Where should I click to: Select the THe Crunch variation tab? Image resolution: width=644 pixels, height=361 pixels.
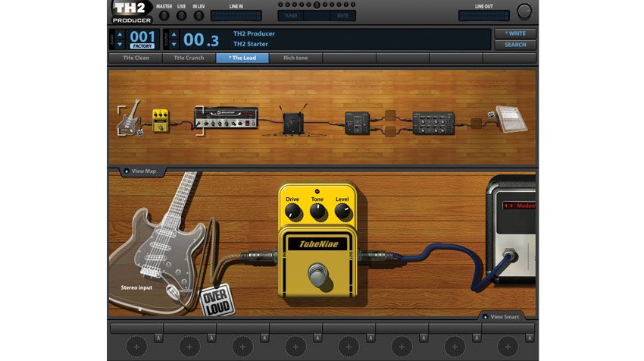click(189, 58)
